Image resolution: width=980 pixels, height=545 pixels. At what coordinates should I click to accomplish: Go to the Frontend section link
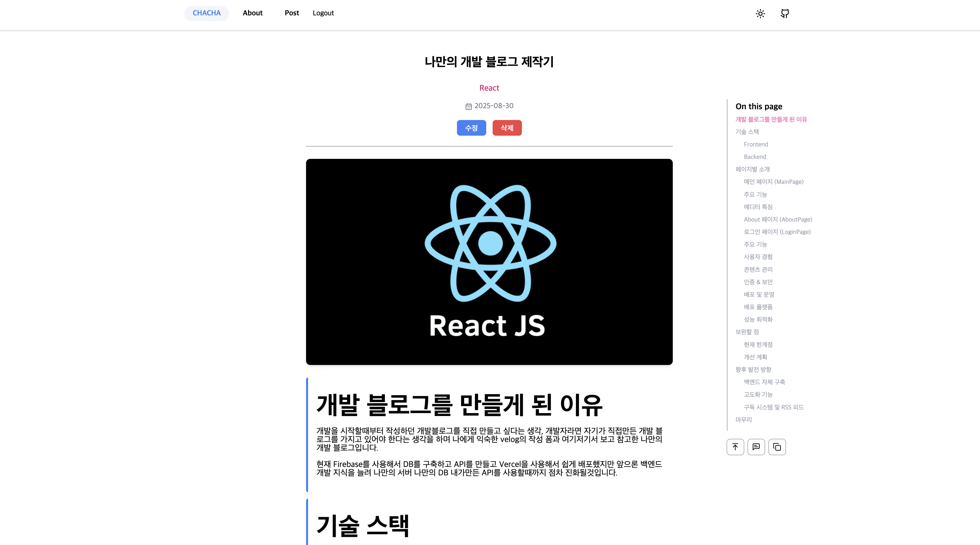tap(756, 144)
